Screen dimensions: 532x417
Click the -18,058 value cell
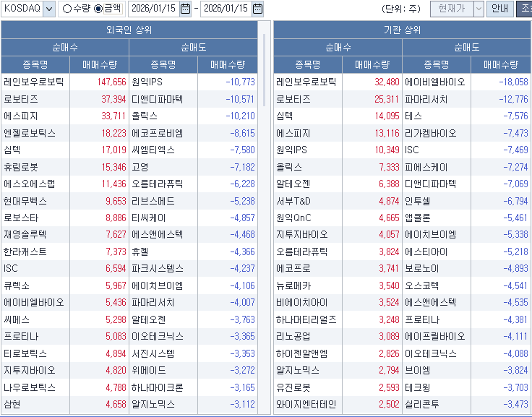pyautogui.click(x=501, y=82)
